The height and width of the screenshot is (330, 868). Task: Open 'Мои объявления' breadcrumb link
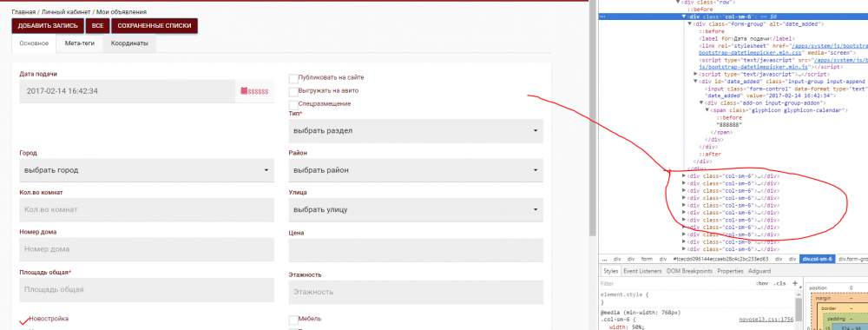pyautogui.click(x=122, y=11)
